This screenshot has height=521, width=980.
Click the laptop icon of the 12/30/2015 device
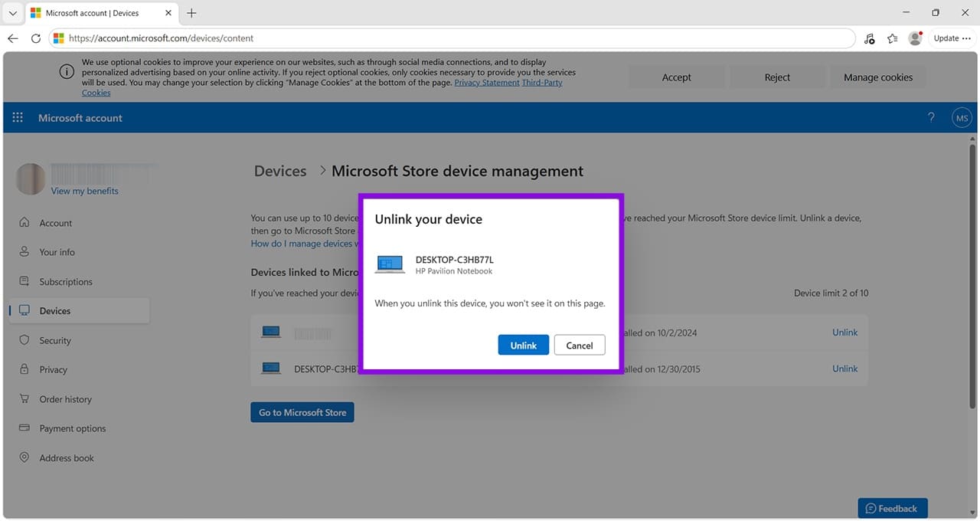(271, 369)
